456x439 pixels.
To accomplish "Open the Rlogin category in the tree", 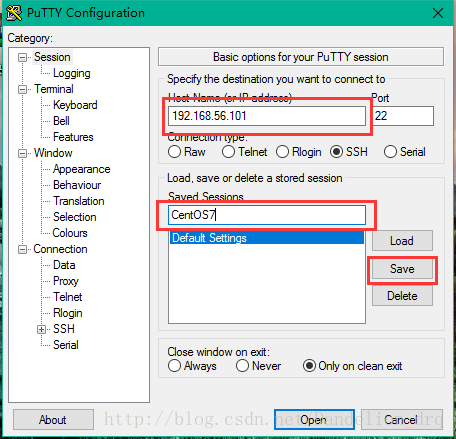I will [x=68, y=313].
